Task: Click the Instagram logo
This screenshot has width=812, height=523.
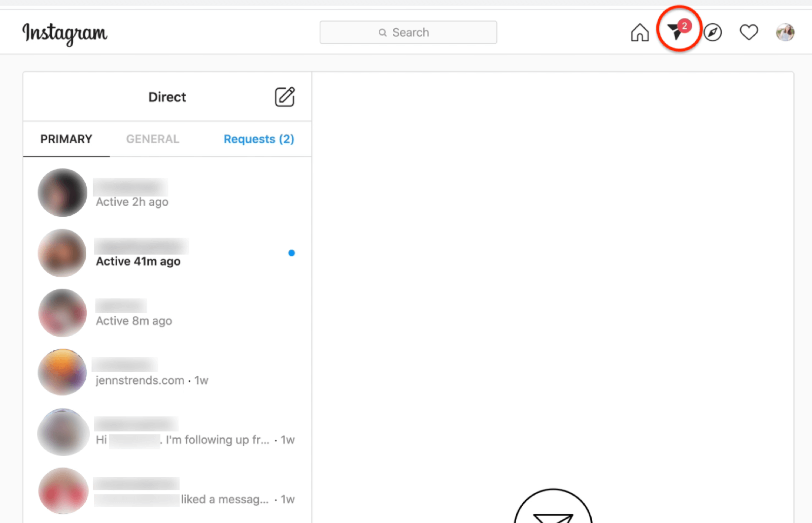Action: point(64,33)
